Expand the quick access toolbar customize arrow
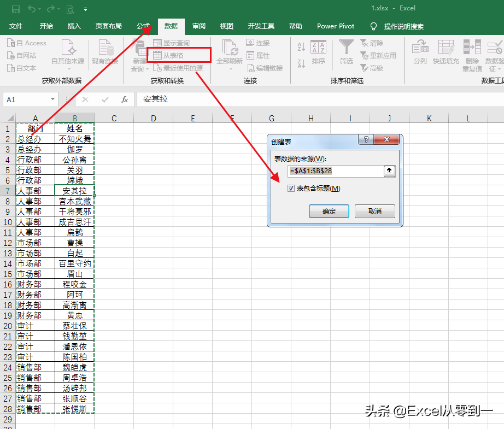504x429 pixels. pos(85,9)
